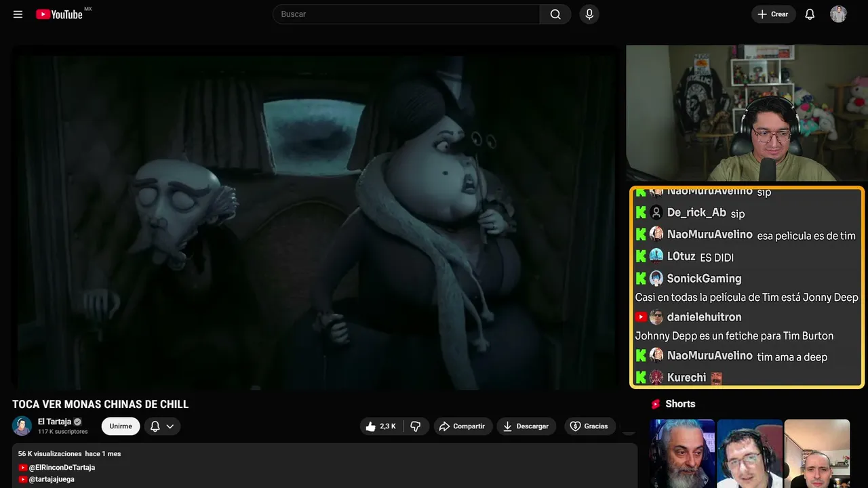The width and height of the screenshot is (868, 488).
Task: Click the Kick icon beside Kurechi
Action: [641, 378]
